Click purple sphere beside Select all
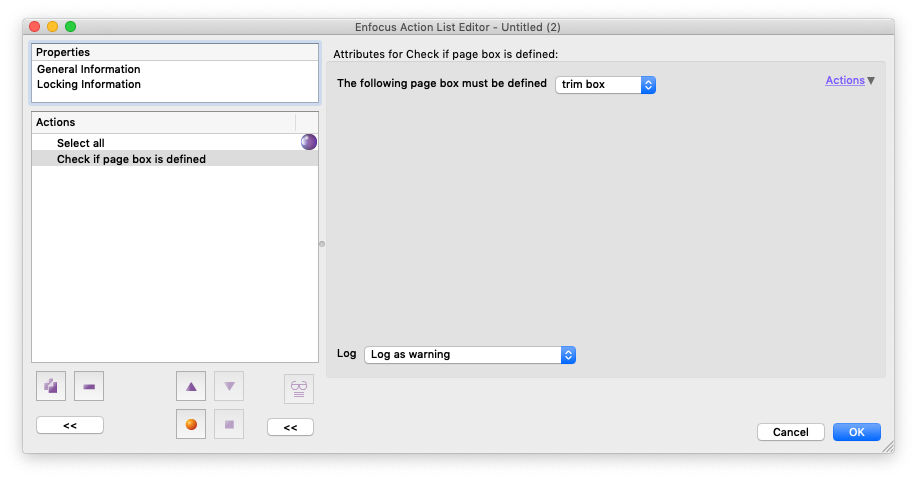917x480 pixels. click(x=309, y=142)
